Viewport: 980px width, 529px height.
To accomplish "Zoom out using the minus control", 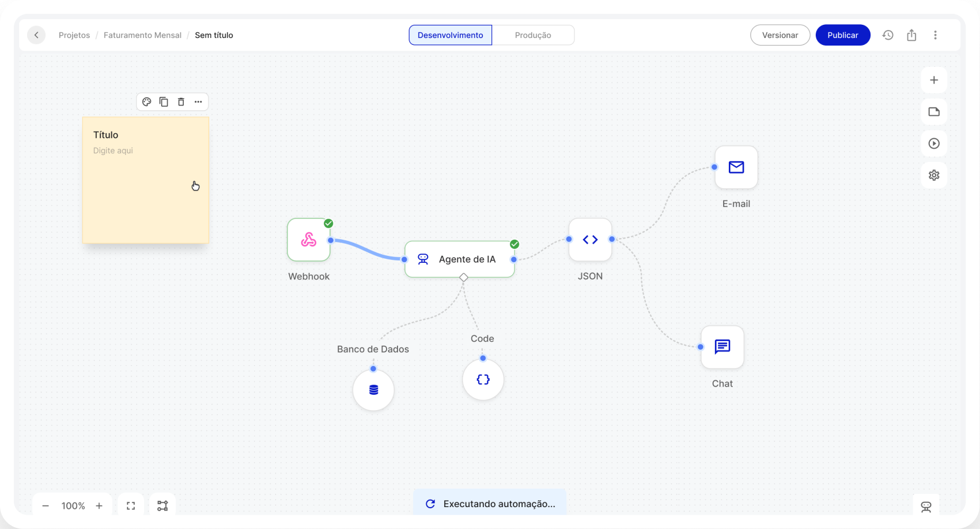I will [46, 505].
